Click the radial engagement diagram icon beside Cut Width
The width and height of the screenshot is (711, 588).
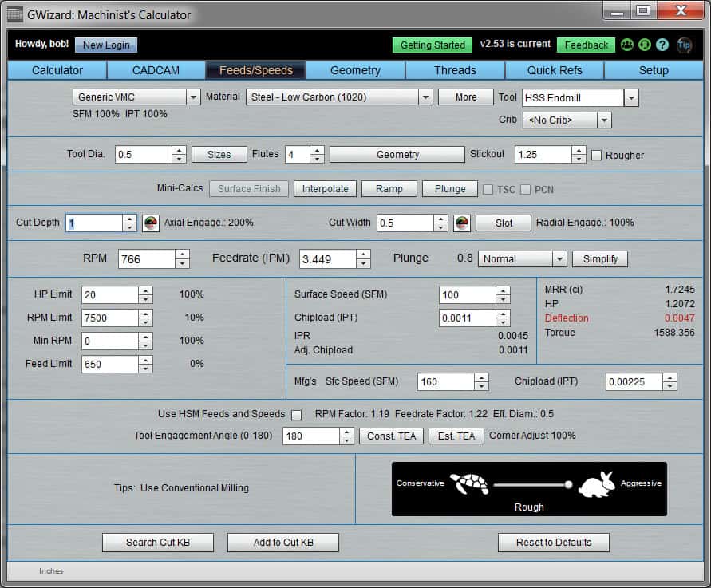pos(461,223)
